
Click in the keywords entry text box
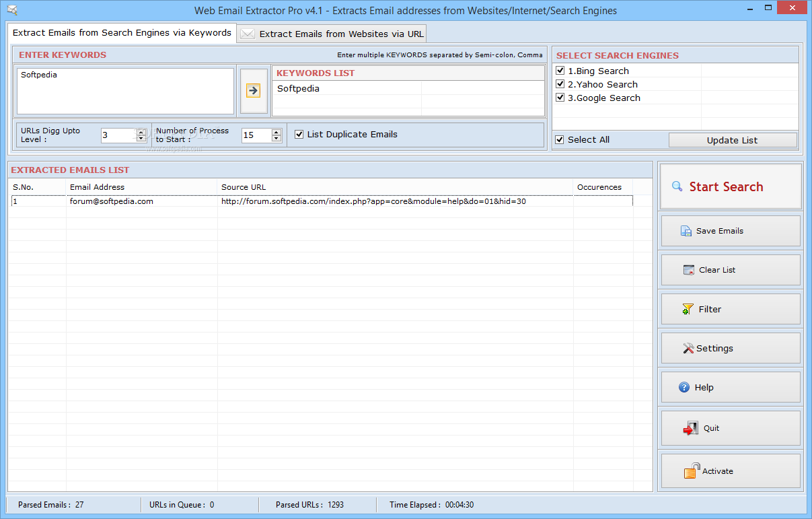[x=125, y=91]
